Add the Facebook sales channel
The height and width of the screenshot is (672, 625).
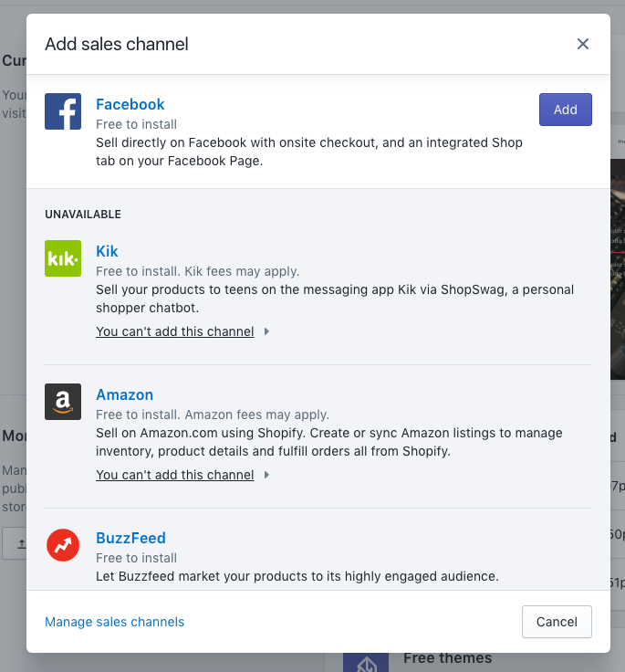[x=566, y=110]
